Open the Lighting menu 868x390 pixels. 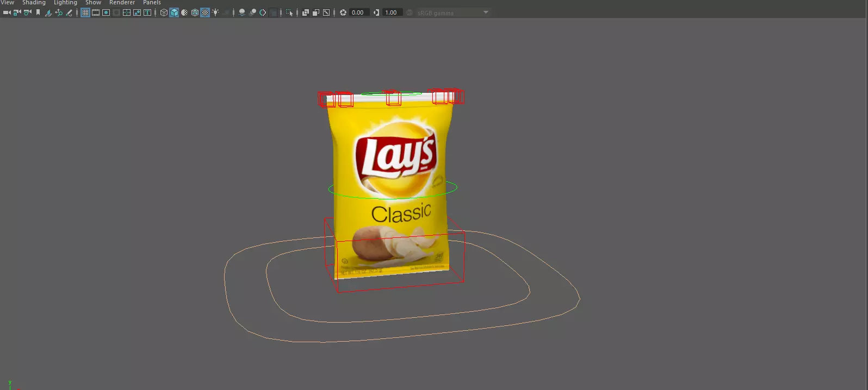(65, 3)
